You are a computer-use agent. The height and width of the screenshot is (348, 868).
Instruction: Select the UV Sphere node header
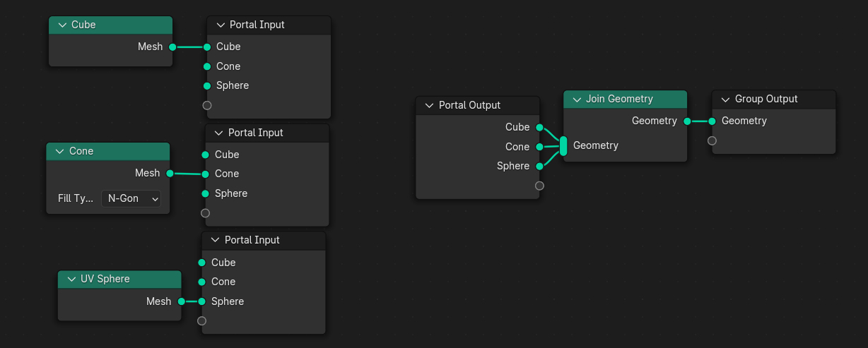119,279
